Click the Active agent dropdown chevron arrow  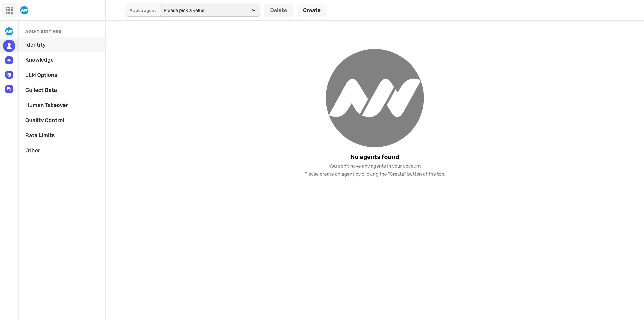(254, 10)
